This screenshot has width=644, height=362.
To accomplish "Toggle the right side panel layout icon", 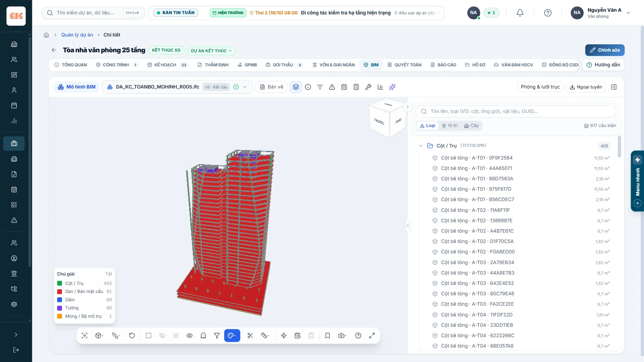I will 614,87.
